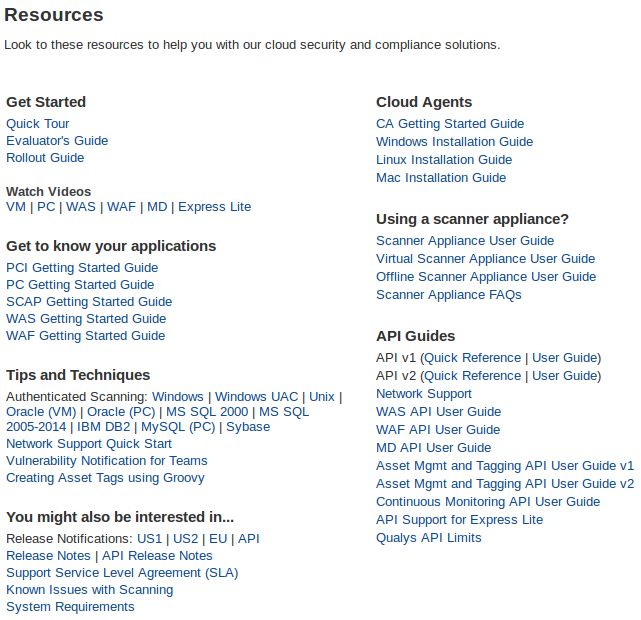Open Qualys API Limits link
641x620 pixels.
429,538
